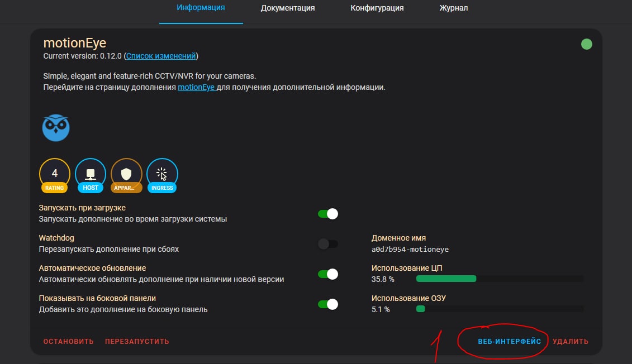The width and height of the screenshot is (632, 364).
Task: Click the motionEye owl logo
Action: 56,128
